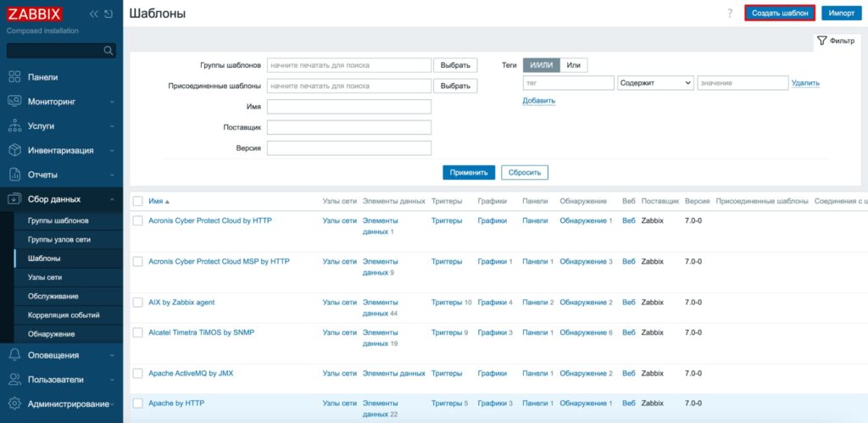Image resolution: width=868 pixels, height=423 pixels.
Task: Open Панели dashboards icon in sidebar
Action: pyautogui.click(x=14, y=77)
